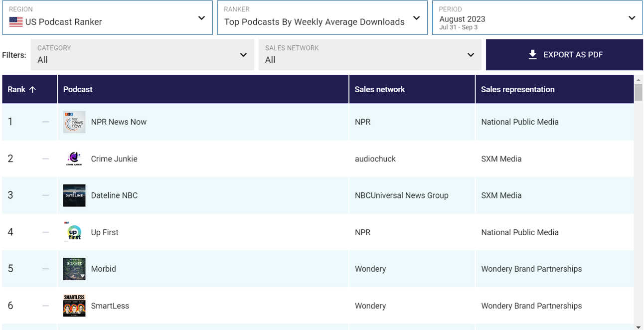Image resolution: width=644 pixels, height=330 pixels.
Task: Open the Morbid podcast artwork
Action: [74, 268]
